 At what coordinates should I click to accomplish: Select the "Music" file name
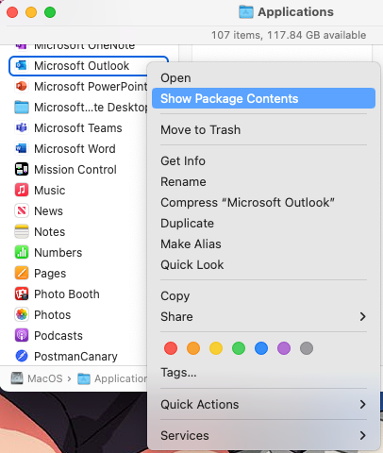50,190
